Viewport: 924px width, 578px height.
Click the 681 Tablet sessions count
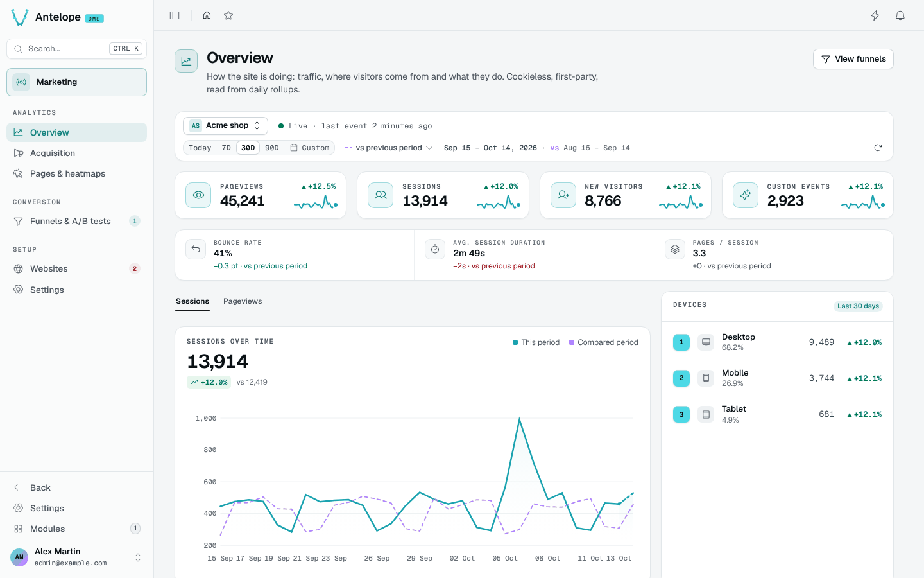coord(826,414)
